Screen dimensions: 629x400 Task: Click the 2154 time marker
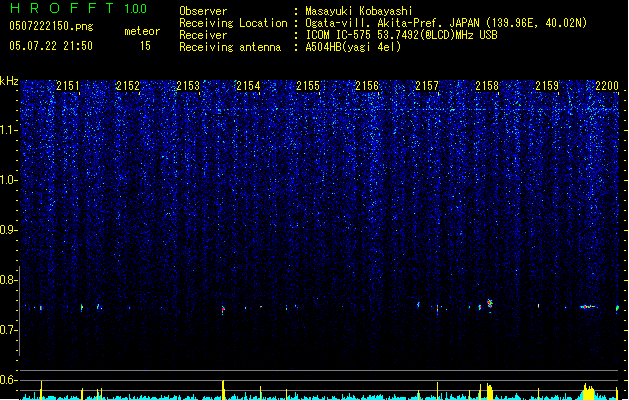[248, 86]
